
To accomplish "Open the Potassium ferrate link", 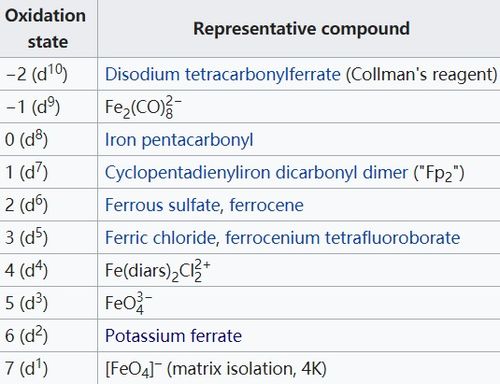I will tap(173, 336).
